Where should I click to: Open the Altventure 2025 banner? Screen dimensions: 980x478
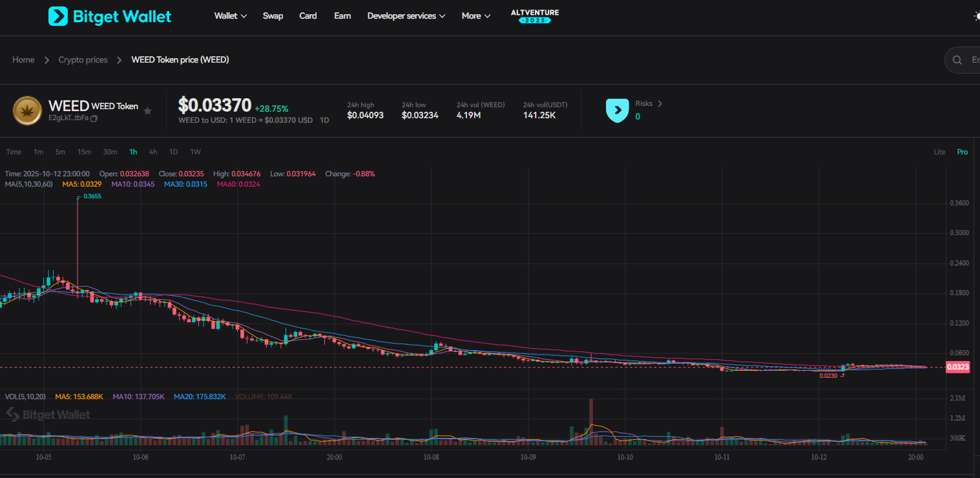point(534,16)
